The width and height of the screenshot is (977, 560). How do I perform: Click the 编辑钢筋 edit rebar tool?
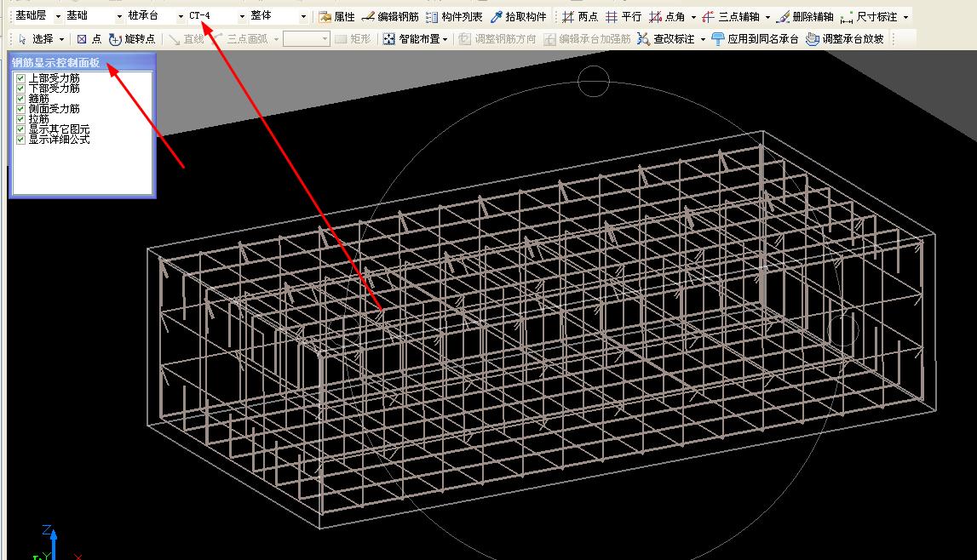point(389,17)
